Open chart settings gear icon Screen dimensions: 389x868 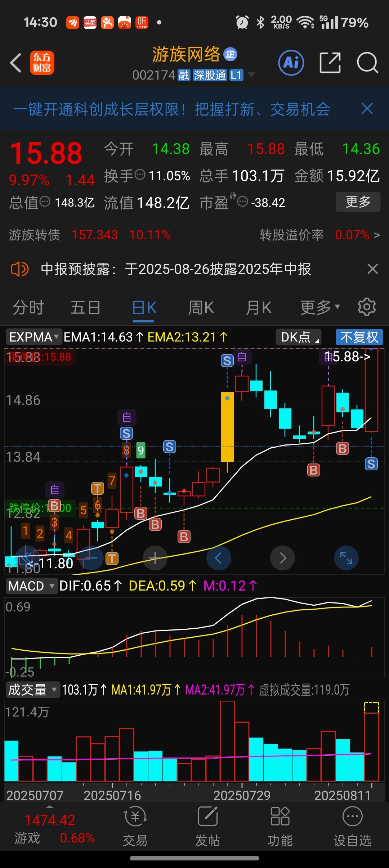(x=367, y=307)
